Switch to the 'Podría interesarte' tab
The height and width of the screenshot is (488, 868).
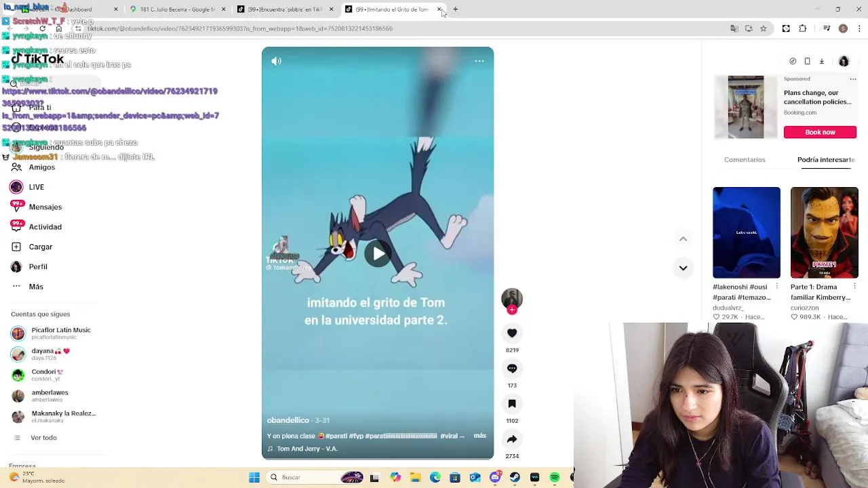(826, 160)
